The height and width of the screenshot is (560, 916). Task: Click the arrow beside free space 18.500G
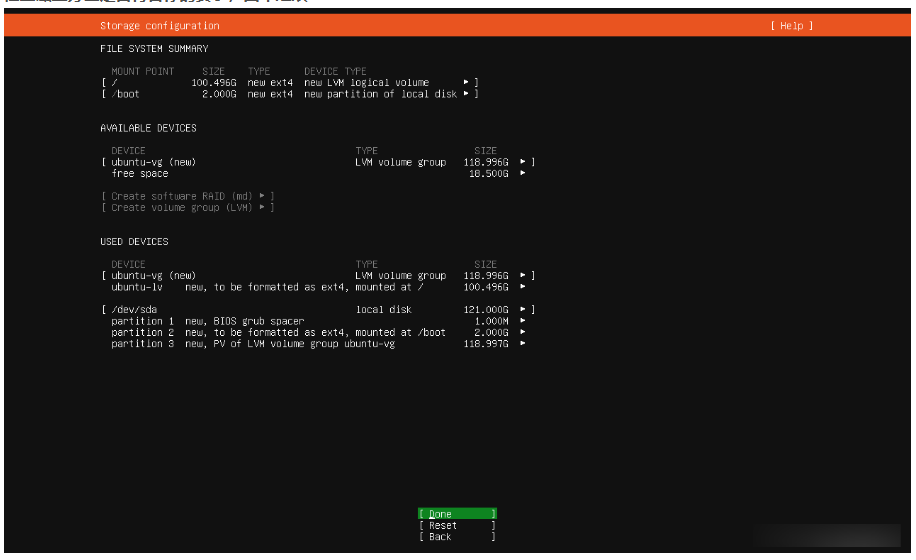(x=523, y=173)
